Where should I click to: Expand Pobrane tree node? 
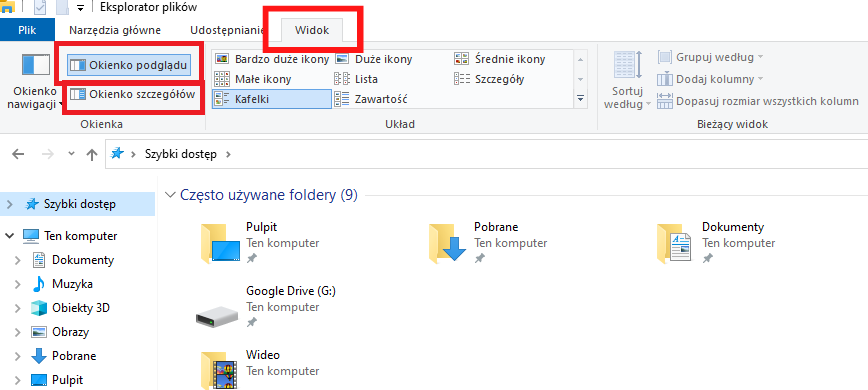tap(18, 356)
